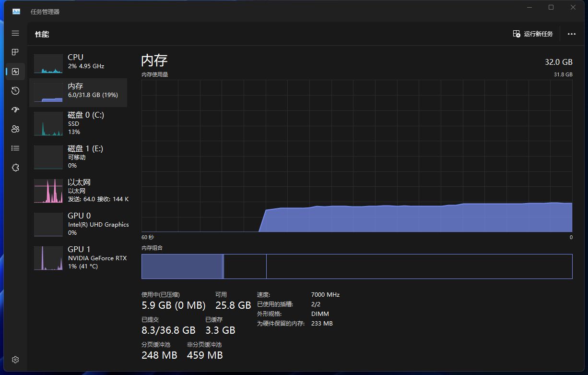Click the Task Manager icon in the title bar

16,11
